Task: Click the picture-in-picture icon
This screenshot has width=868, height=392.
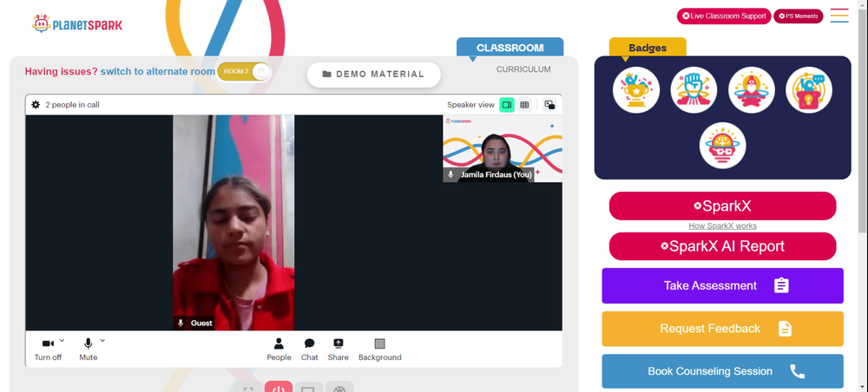Action: (x=549, y=104)
